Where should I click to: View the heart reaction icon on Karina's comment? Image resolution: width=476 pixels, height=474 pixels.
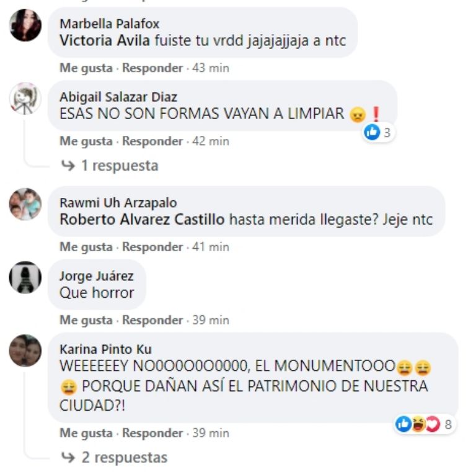433,424
